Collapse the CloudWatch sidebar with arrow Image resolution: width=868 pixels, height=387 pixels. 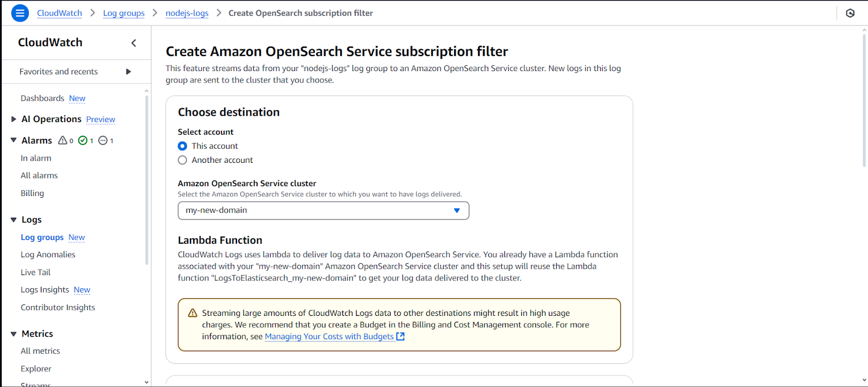coord(134,43)
